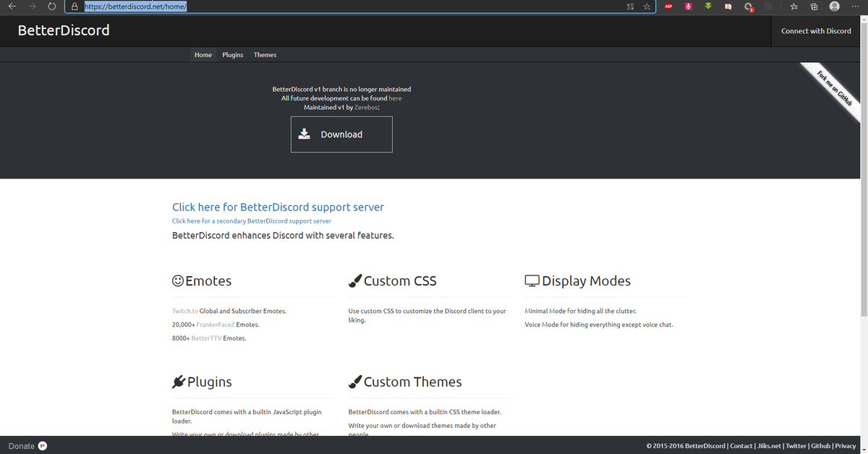Click the browser forward arrow

pyautogui.click(x=32, y=7)
